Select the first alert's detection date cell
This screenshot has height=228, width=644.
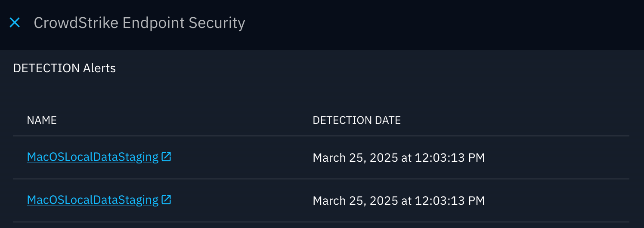tap(399, 158)
